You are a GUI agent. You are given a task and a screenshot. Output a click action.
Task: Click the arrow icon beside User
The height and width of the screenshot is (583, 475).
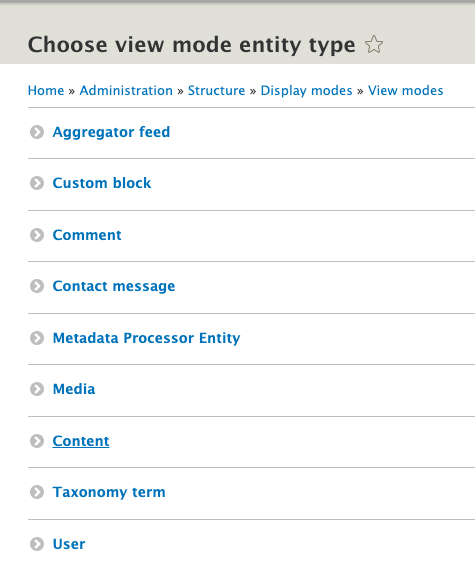[37, 544]
